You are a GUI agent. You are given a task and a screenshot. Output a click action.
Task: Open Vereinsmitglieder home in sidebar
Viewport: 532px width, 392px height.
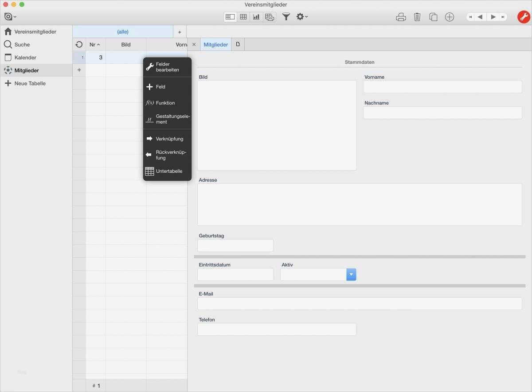pos(36,32)
